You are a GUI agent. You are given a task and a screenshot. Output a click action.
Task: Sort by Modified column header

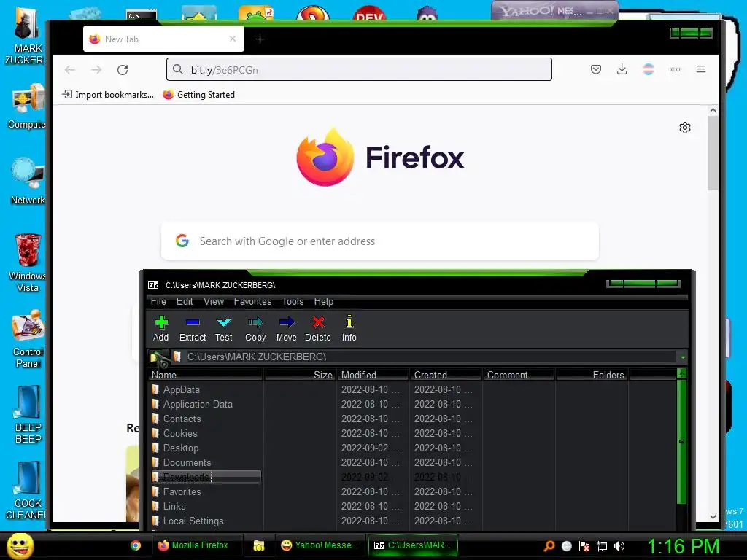pyautogui.click(x=373, y=376)
